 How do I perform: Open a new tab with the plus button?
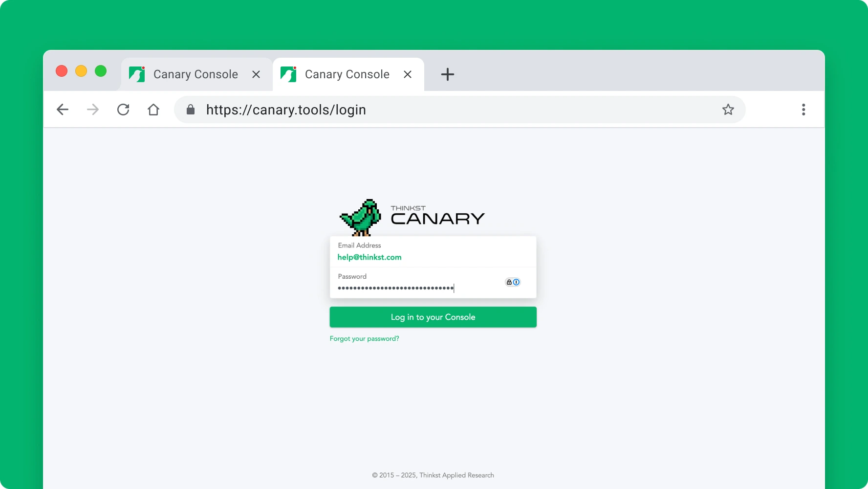(448, 74)
